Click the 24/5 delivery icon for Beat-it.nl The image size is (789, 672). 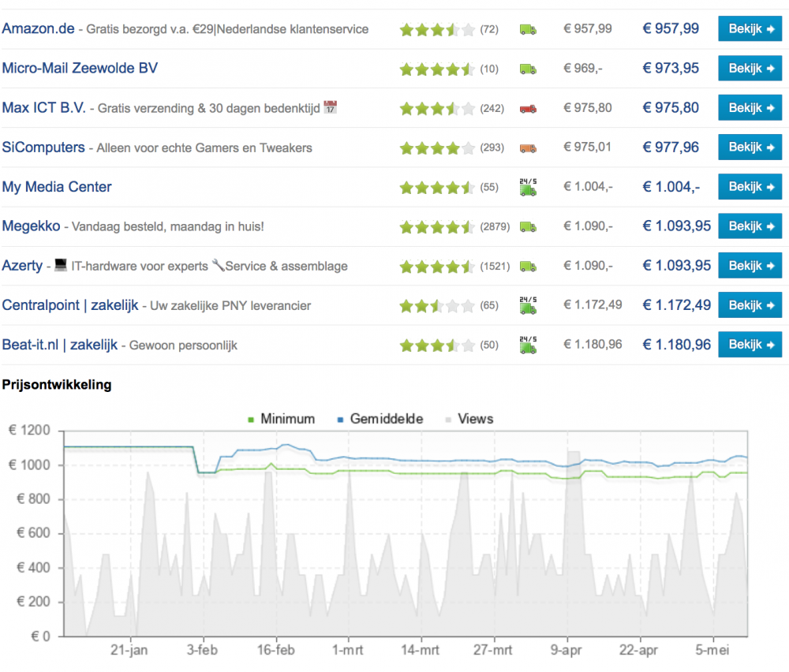[x=528, y=345]
